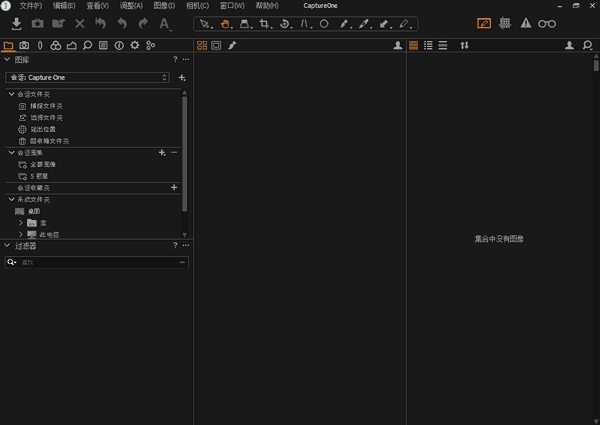
Task: Expand the 此电脑 node
Action: [21, 234]
